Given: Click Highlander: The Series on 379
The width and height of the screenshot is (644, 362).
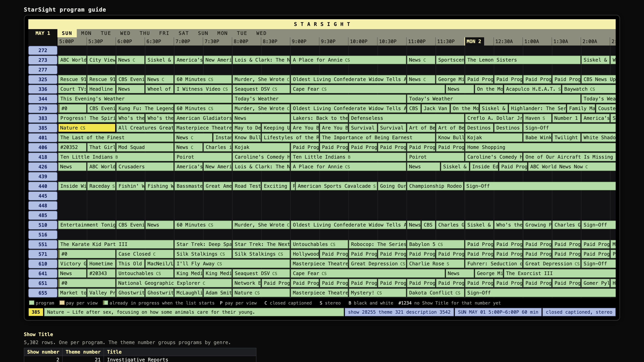Looking at the screenshot, I should click(x=537, y=108).
